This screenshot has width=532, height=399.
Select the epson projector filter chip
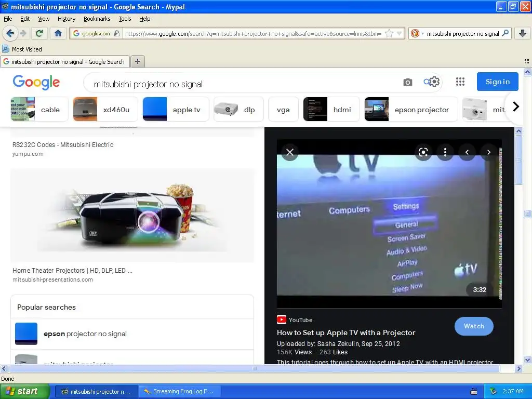click(411, 109)
